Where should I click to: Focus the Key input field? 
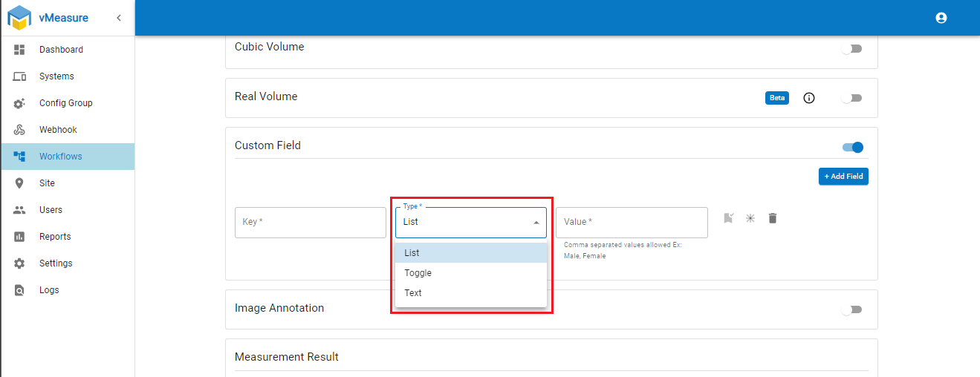click(310, 223)
